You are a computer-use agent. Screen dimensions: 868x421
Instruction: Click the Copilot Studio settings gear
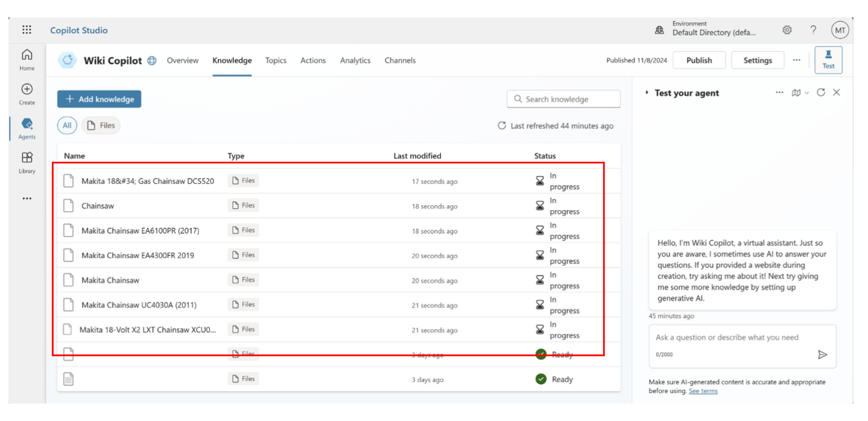coord(787,29)
